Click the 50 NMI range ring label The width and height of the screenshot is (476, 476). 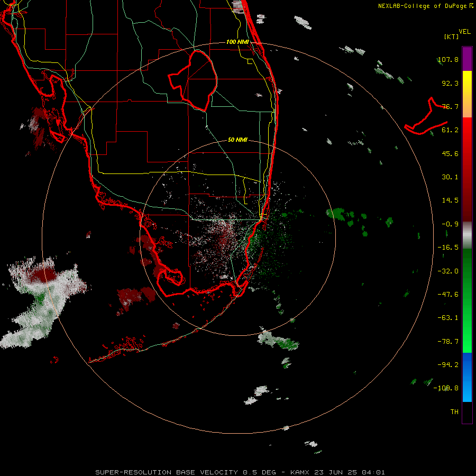pyautogui.click(x=237, y=140)
